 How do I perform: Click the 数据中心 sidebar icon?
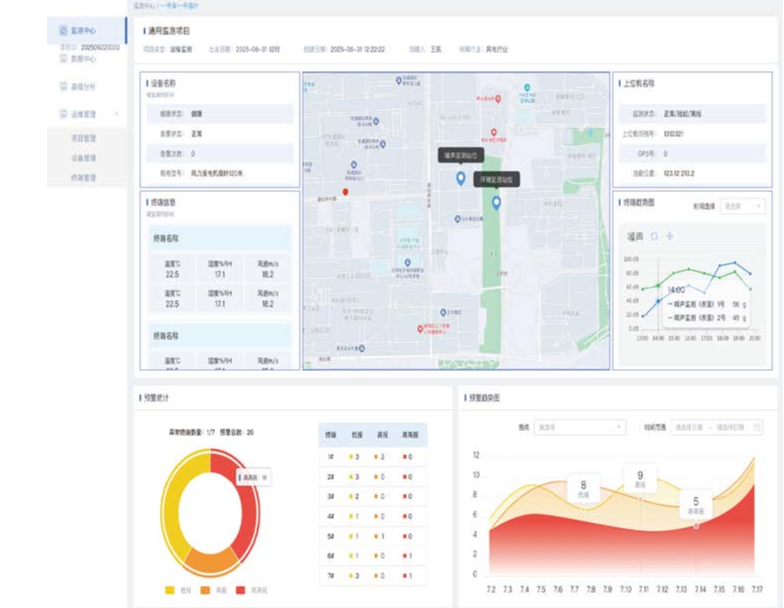click(63, 58)
